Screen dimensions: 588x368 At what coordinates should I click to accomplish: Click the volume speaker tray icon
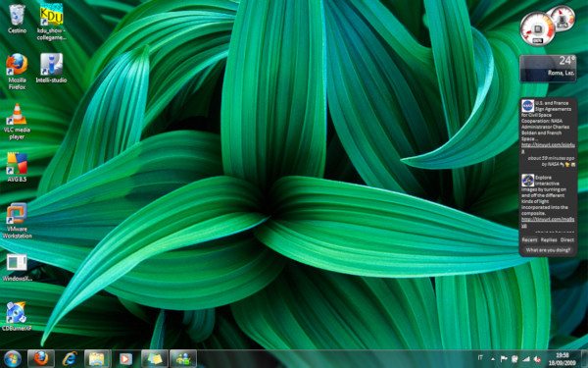[537, 359]
